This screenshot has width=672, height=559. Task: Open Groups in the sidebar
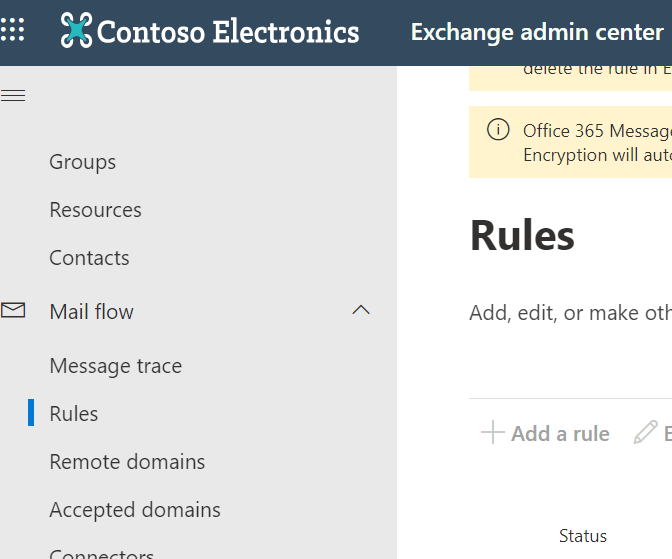pyautogui.click(x=83, y=162)
